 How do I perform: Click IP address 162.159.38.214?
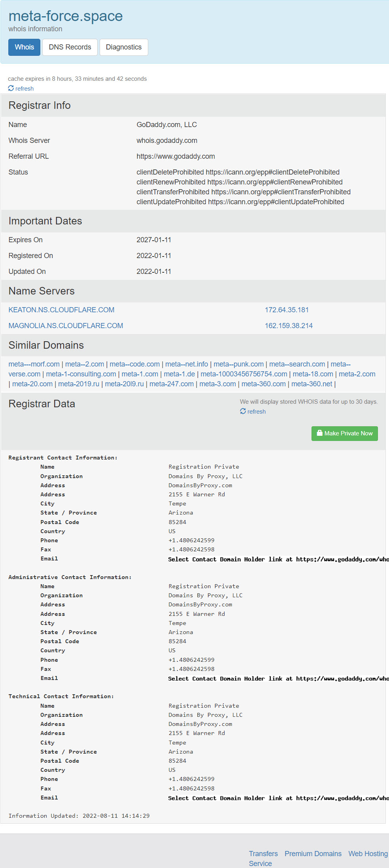[289, 326]
